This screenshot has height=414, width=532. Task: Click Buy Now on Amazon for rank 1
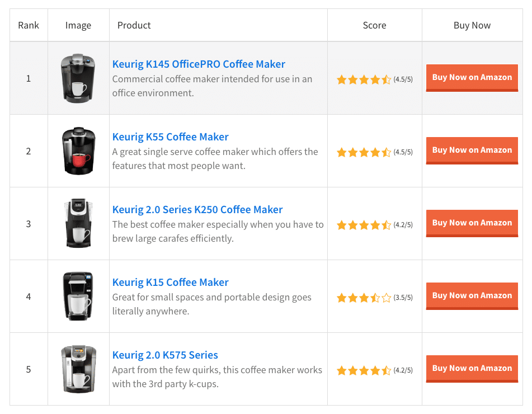tap(472, 77)
